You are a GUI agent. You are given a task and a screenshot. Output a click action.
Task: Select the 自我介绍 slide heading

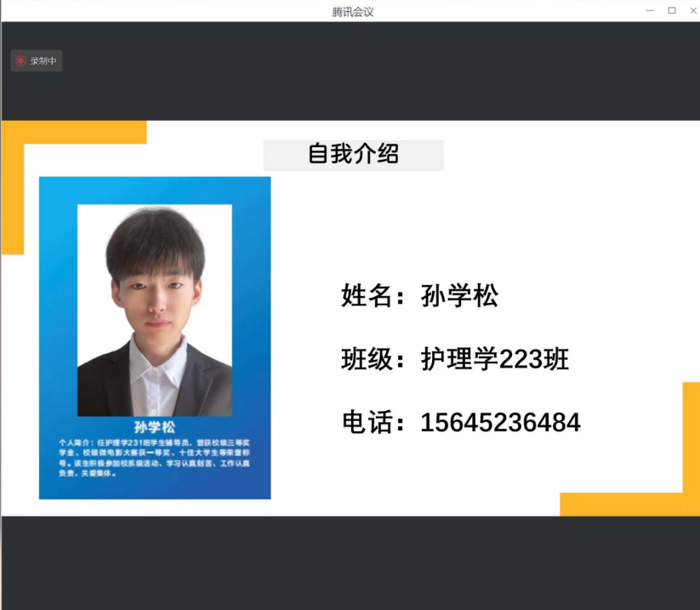coord(353,155)
